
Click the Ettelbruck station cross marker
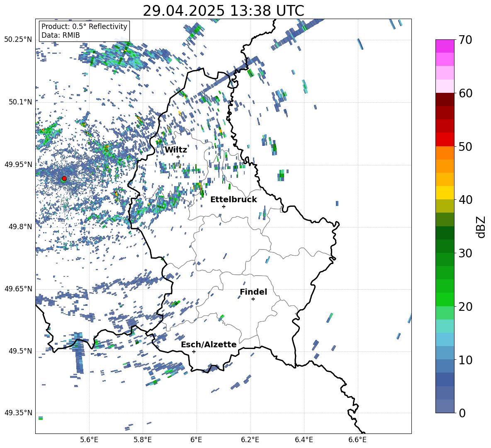tap(224, 206)
